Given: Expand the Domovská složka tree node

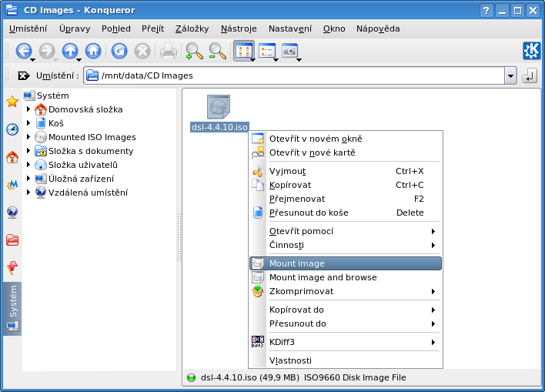Looking at the screenshot, I should point(28,109).
